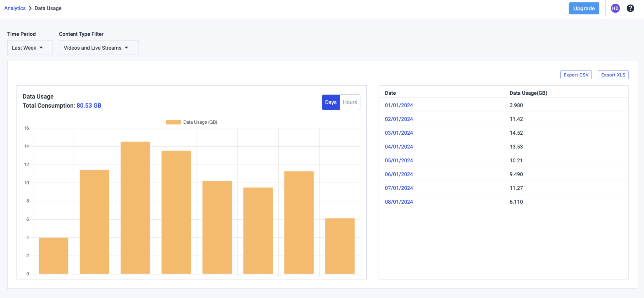Click the Upgrade button
Viewport: 644px width, 298px height.
[584, 8]
